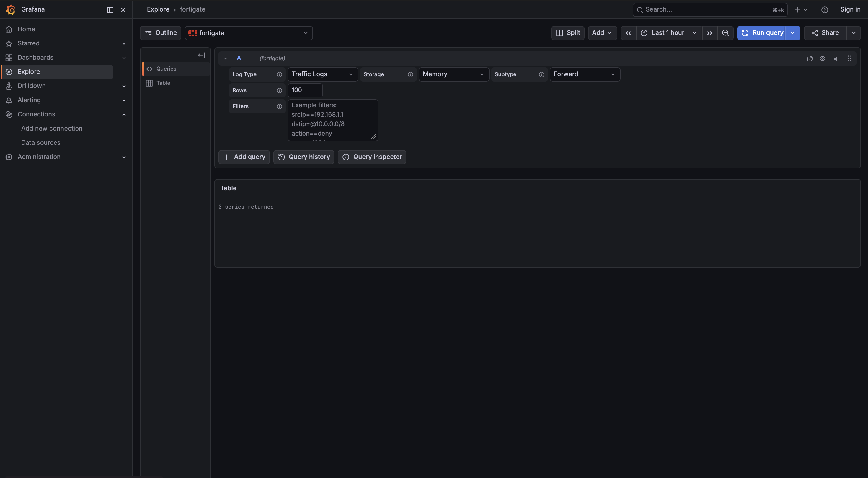Open the Explore breadcrumb menu item
Screen dimensions: 868x478
point(158,9)
